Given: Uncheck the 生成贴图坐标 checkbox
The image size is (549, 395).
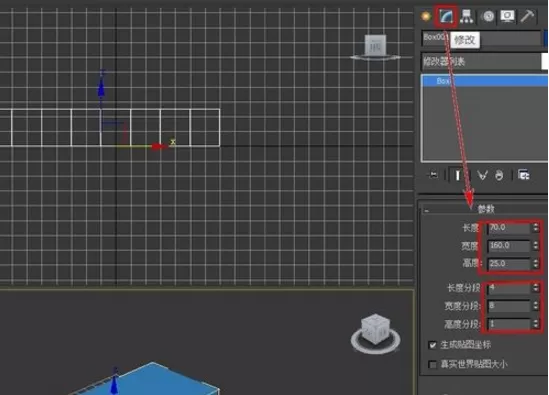Looking at the screenshot, I should click(433, 345).
